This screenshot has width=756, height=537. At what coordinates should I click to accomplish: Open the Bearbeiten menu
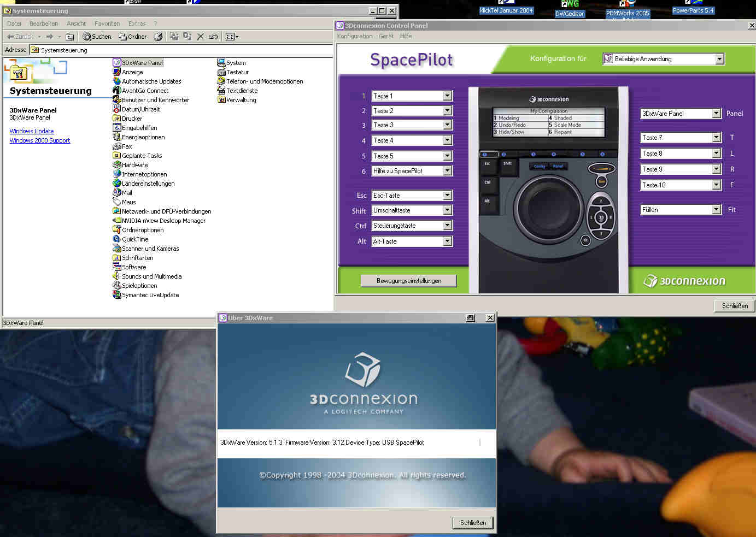pyautogui.click(x=44, y=23)
